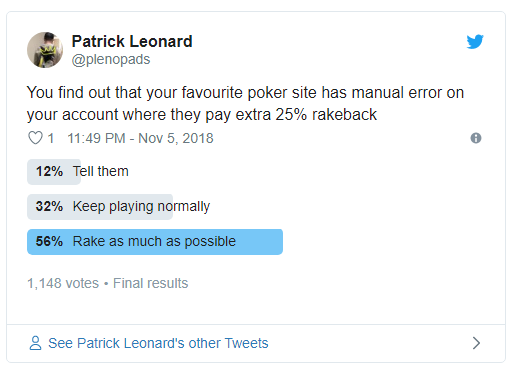The width and height of the screenshot is (517, 368).
Task: Select the 12% Tell them poll bar
Action: [54, 172]
